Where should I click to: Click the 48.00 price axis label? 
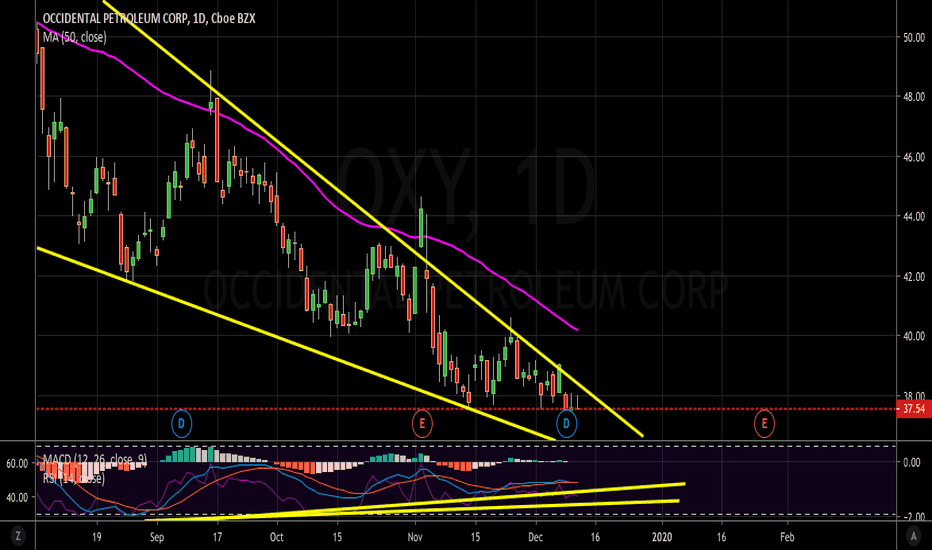pos(914,96)
